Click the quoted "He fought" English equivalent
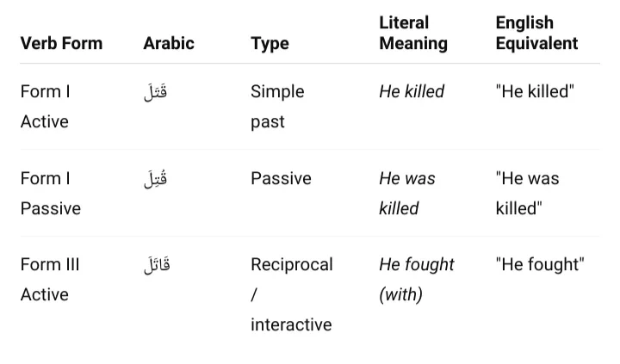This screenshot has width=620, height=364. point(540,264)
